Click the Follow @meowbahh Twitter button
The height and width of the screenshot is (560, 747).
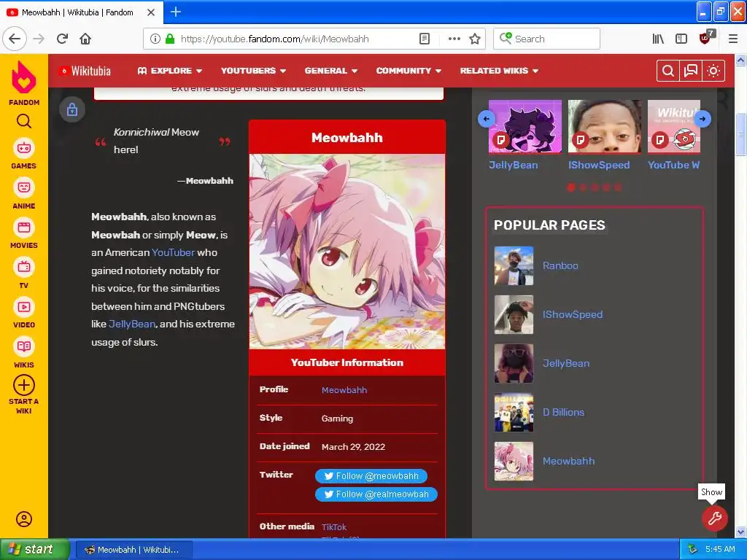tap(371, 475)
